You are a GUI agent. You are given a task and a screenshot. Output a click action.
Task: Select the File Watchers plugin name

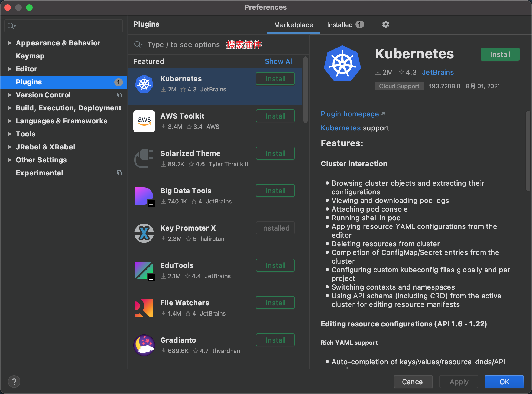click(185, 303)
